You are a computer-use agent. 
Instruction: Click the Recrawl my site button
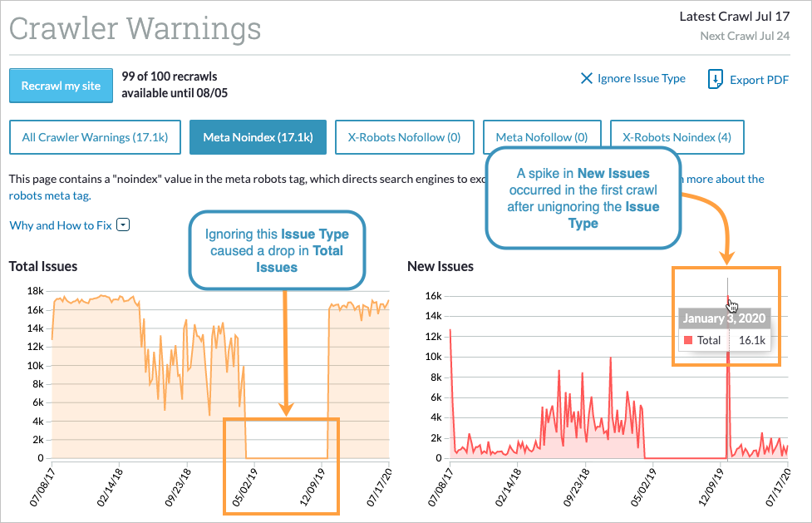pos(61,85)
